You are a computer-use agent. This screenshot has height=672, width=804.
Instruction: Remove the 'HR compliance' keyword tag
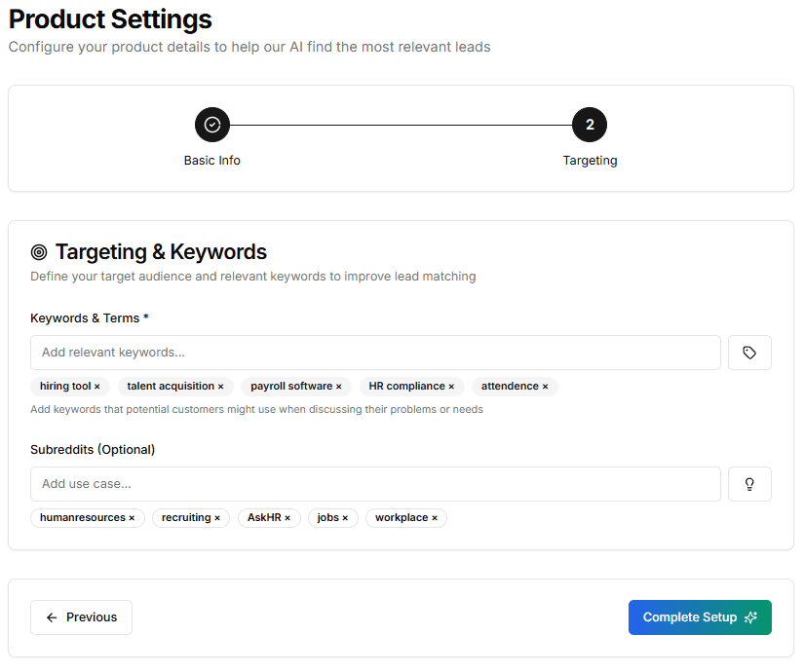[x=451, y=387]
